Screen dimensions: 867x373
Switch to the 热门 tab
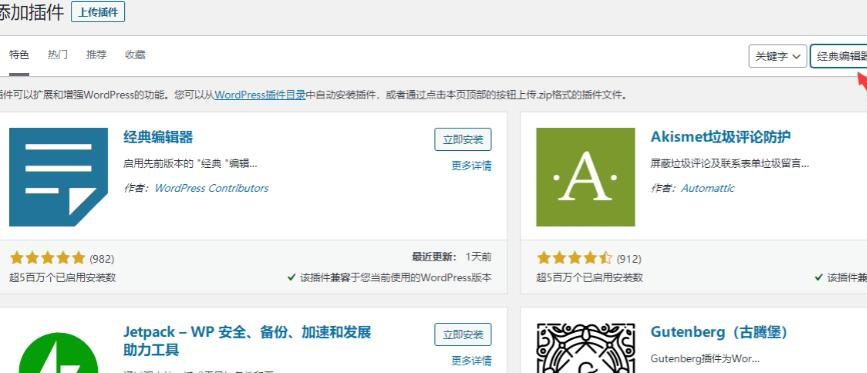(x=58, y=55)
